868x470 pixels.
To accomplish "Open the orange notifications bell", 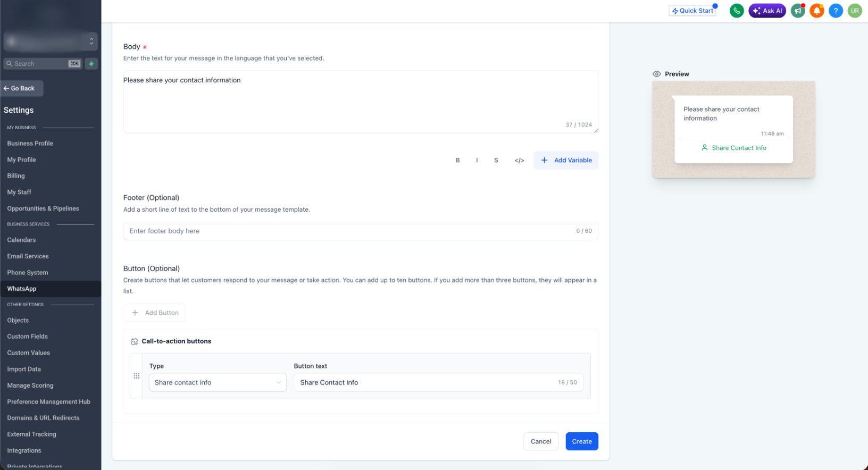I will (817, 11).
